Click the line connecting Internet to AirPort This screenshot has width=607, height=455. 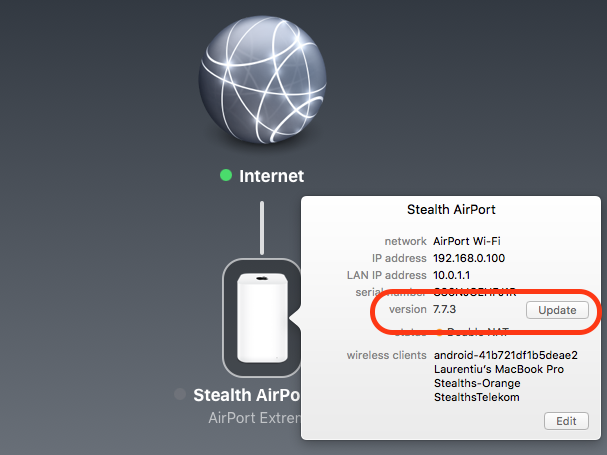tap(262, 228)
